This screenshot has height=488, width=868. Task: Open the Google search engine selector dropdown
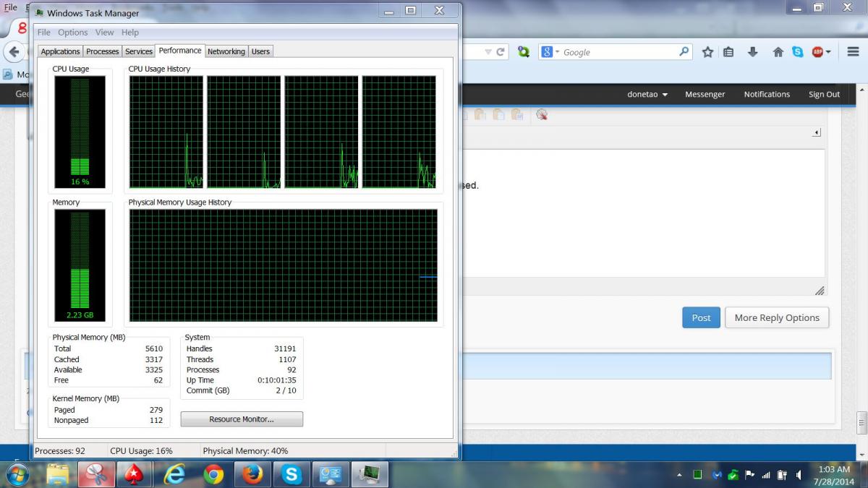click(x=558, y=52)
